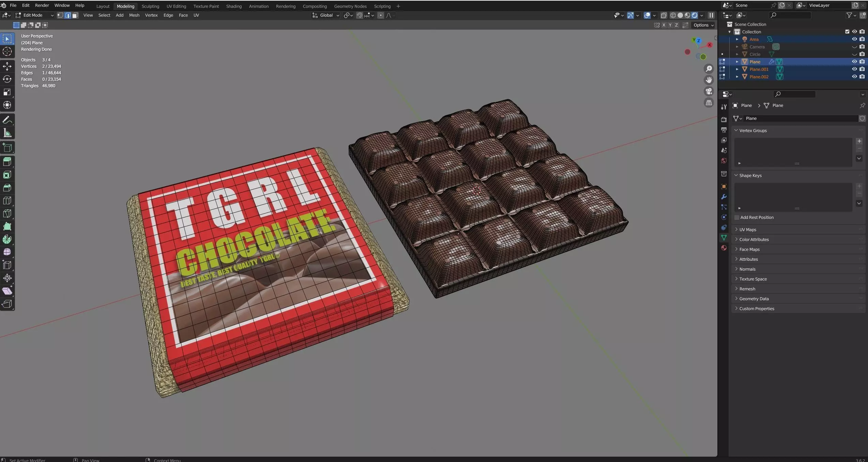This screenshot has height=462, width=868.
Task: Open the Options dropdown
Action: coord(703,25)
